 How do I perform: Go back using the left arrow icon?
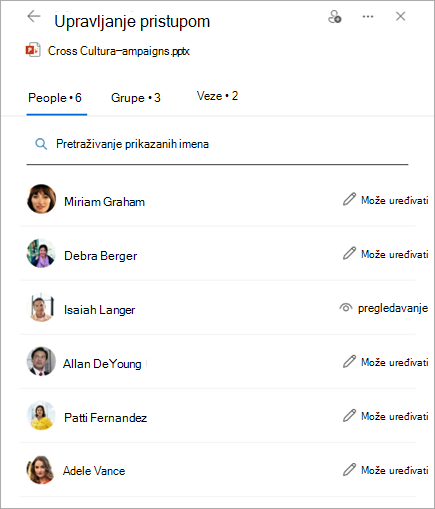click(34, 16)
